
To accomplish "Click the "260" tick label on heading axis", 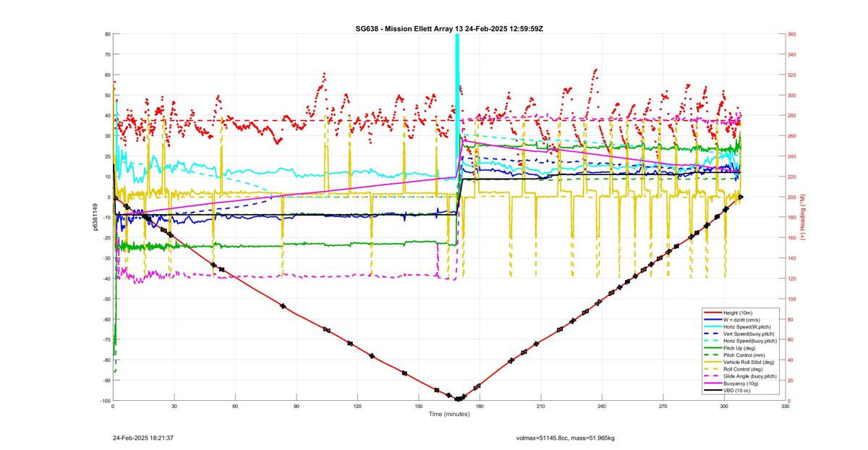I will tap(791, 136).
